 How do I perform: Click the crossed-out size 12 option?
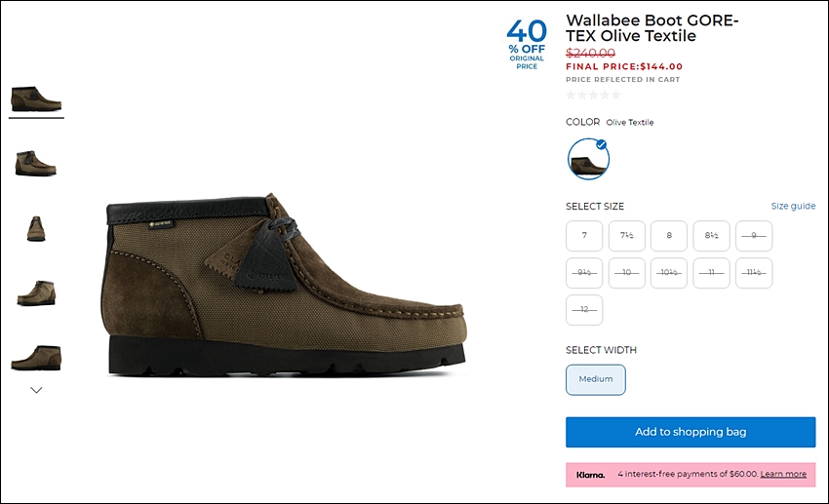(x=584, y=310)
